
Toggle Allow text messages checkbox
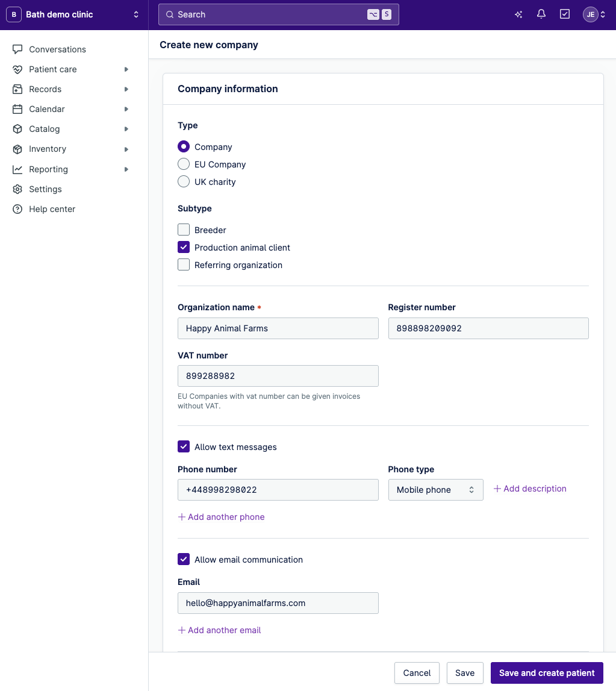184,446
